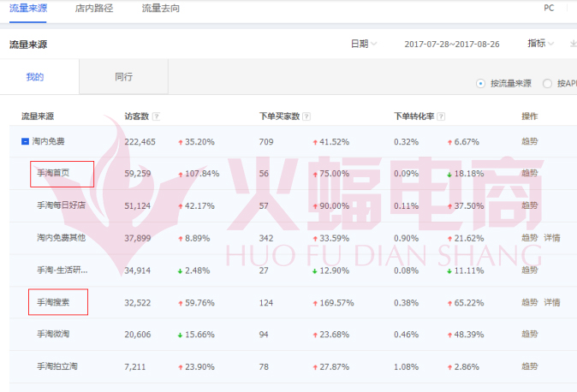
Task: Open the 日期 dropdown
Action: (364, 45)
